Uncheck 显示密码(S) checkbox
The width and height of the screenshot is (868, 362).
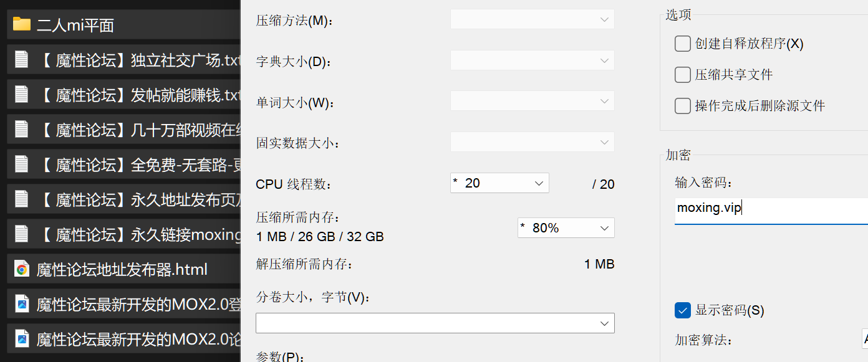click(x=682, y=310)
